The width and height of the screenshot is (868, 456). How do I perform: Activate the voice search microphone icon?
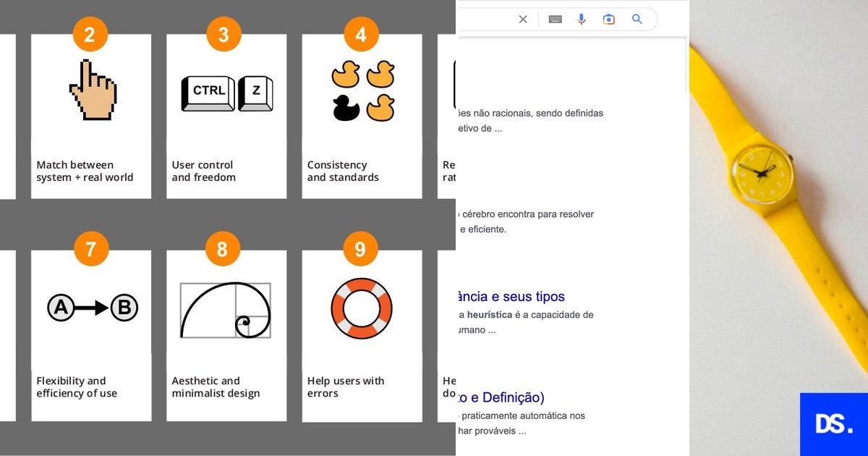(582, 20)
